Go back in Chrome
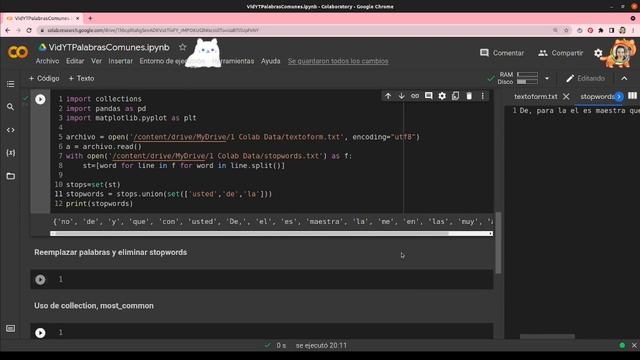Screen dimensions: 640x360 (7, 30)
